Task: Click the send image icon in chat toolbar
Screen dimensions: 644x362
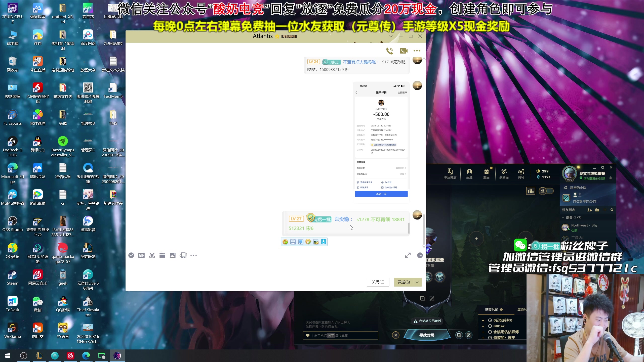Action: [x=173, y=255]
